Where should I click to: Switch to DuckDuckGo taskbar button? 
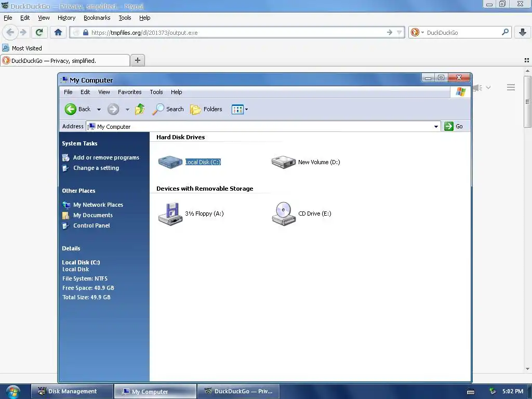pyautogui.click(x=238, y=392)
